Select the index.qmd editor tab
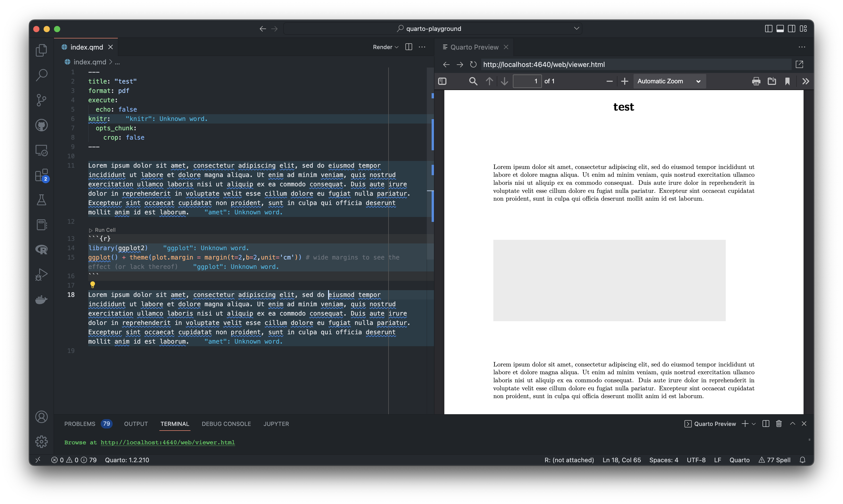 coord(86,47)
